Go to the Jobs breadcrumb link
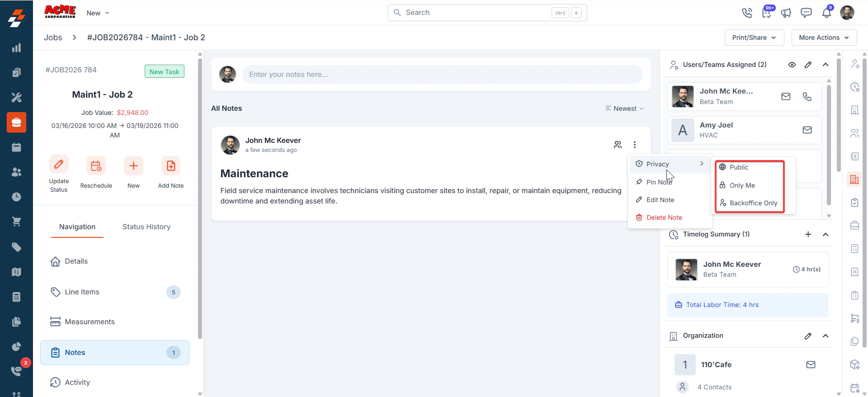Screen dimensions: 868x397 click(x=53, y=38)
